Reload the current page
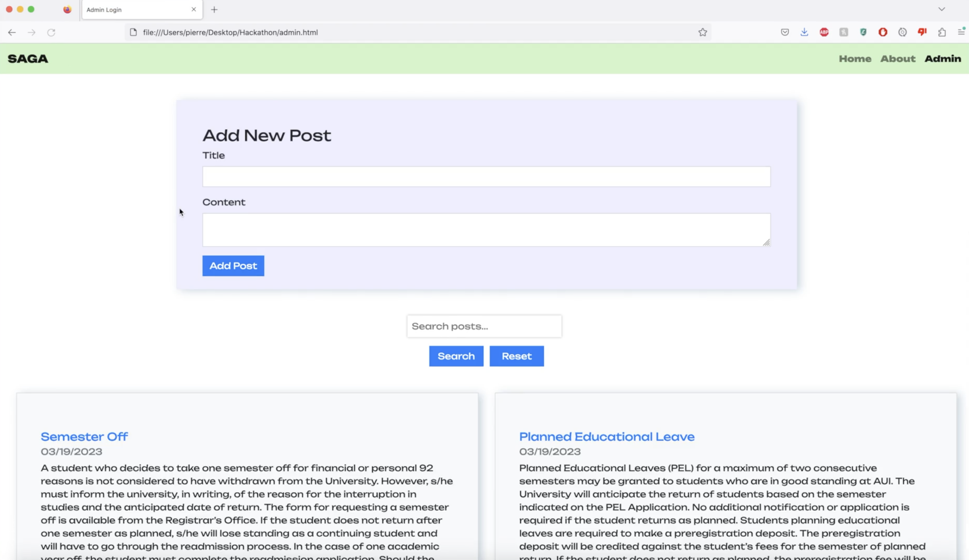 [x=51, y=32]
